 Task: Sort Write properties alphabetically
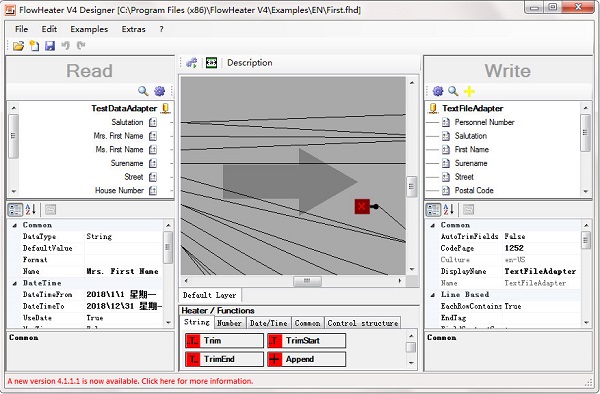click(x=448, y=210)
